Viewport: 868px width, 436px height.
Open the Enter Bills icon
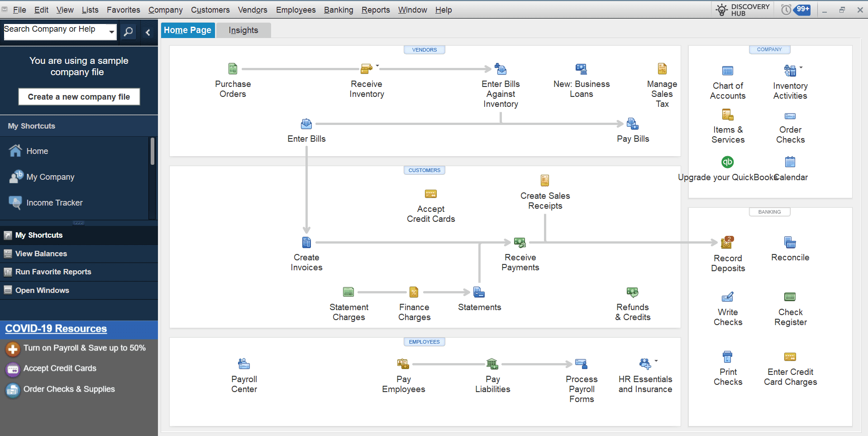click(x=306, y=124)
